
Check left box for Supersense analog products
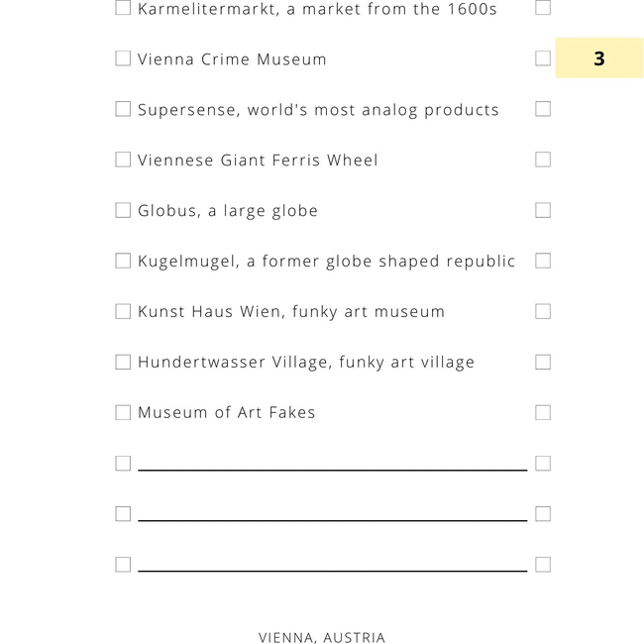(123, 109)
